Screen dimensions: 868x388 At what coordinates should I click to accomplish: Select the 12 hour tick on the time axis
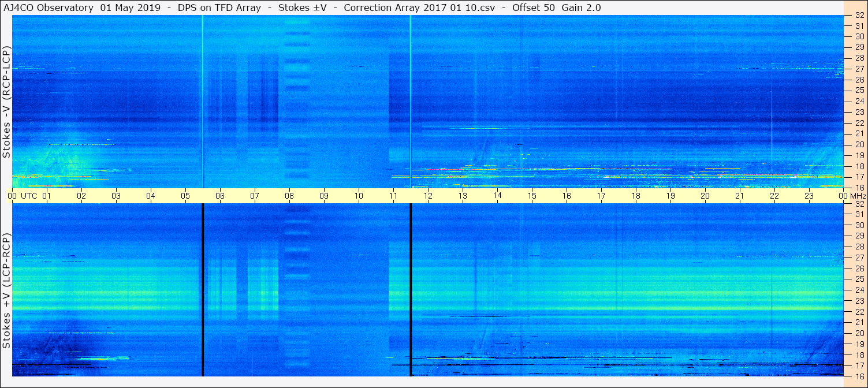[428, 196]
